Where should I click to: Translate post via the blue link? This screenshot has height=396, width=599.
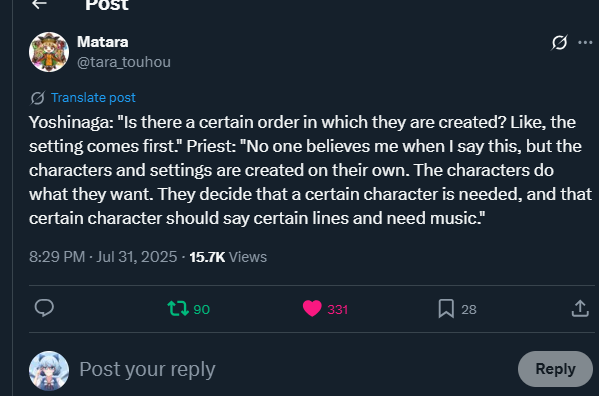tap(93, 98)
